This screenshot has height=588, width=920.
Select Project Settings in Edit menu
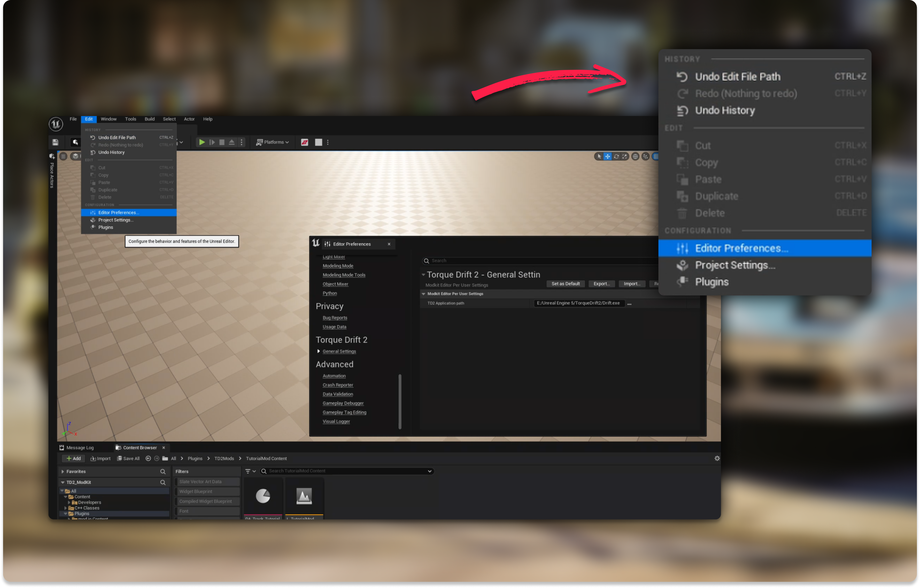(x=115, y=220)
